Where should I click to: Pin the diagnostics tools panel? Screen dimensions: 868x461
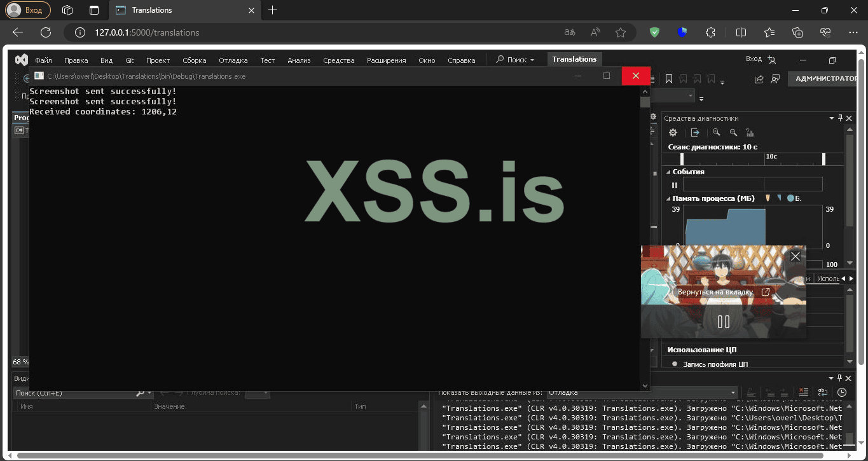pos(840,118)
